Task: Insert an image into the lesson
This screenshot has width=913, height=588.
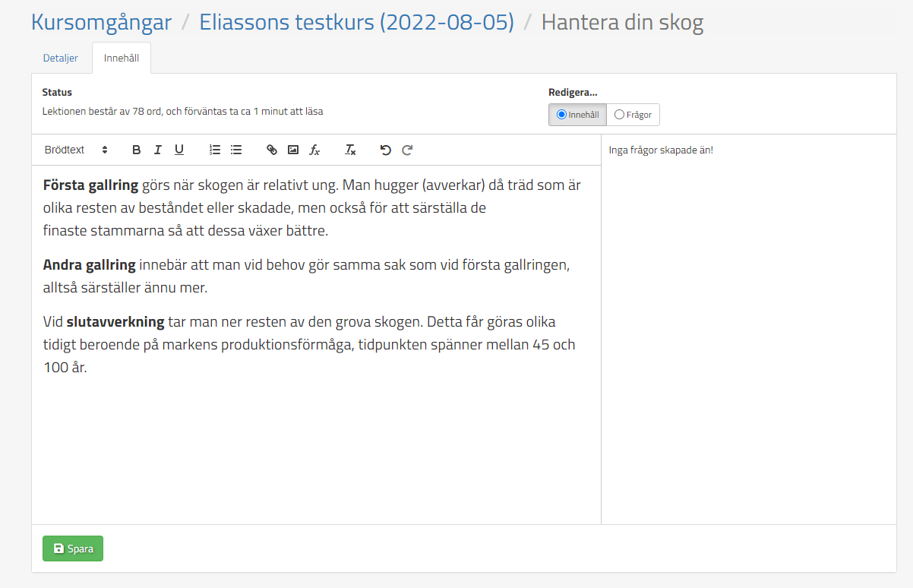Action: [x=293, y=150]
